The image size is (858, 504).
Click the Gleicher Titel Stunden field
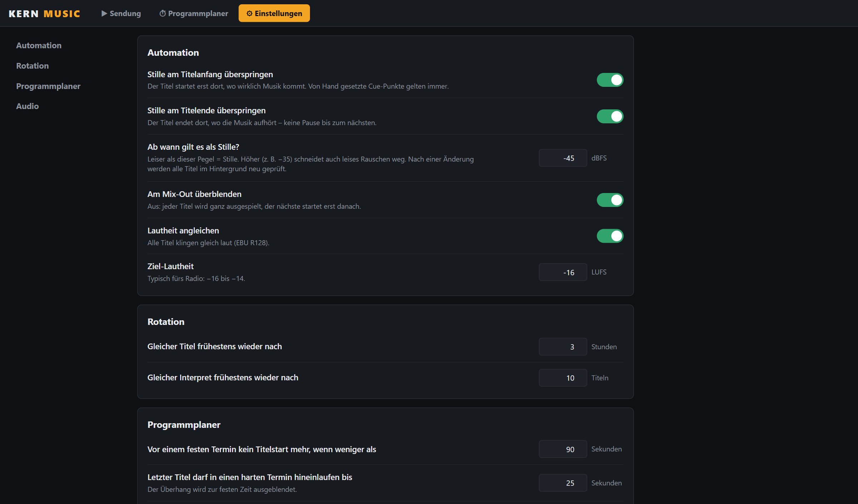click(x=563, y=347)
